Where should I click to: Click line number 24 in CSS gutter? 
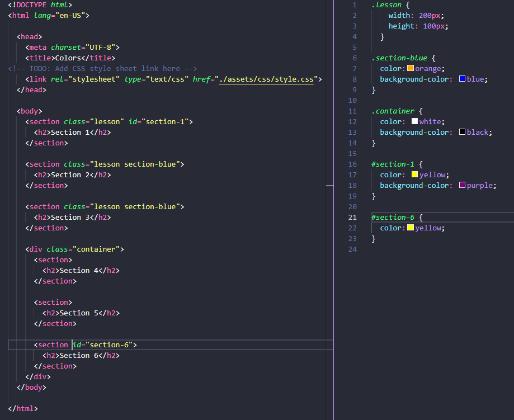point(352,249)
